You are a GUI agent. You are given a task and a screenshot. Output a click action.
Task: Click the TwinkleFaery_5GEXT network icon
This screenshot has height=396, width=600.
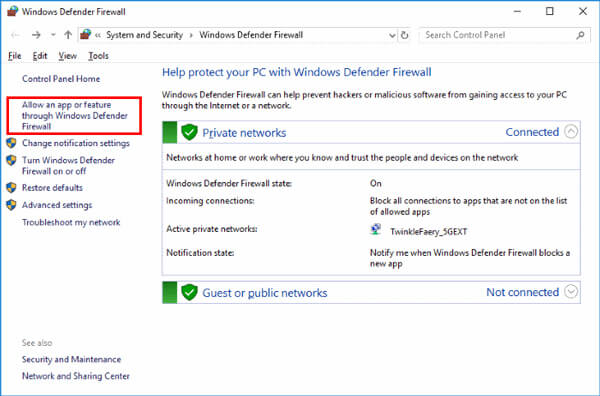[x=376, y=230]
